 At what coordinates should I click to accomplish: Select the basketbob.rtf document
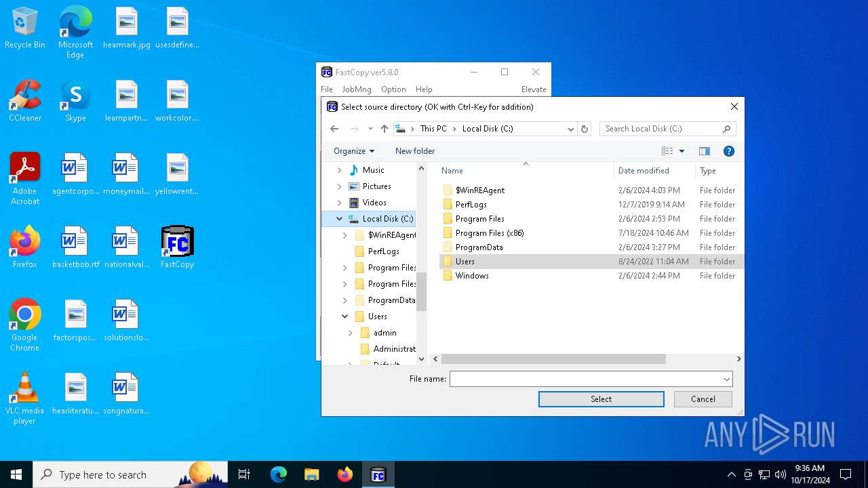75,248
